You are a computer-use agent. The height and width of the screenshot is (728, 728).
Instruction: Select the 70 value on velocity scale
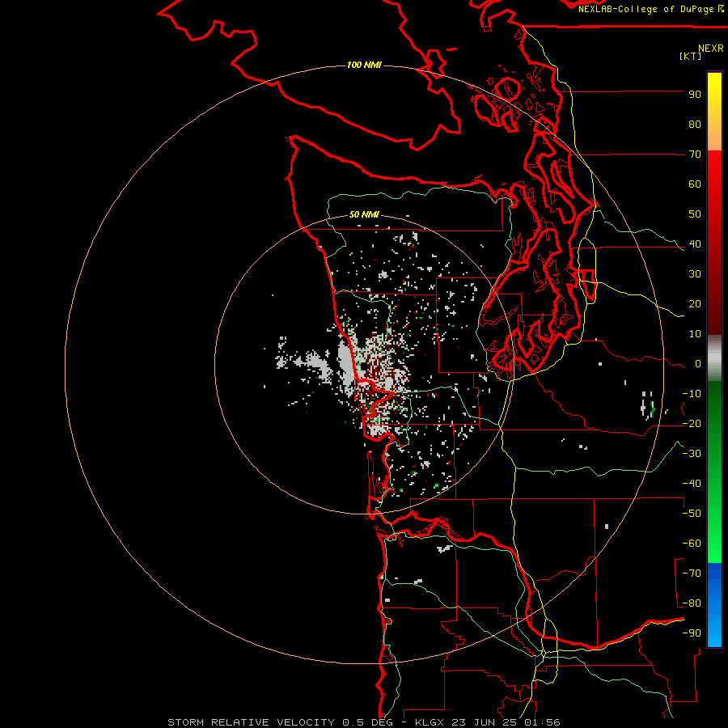pyautogui.click(x=695, y=154)
